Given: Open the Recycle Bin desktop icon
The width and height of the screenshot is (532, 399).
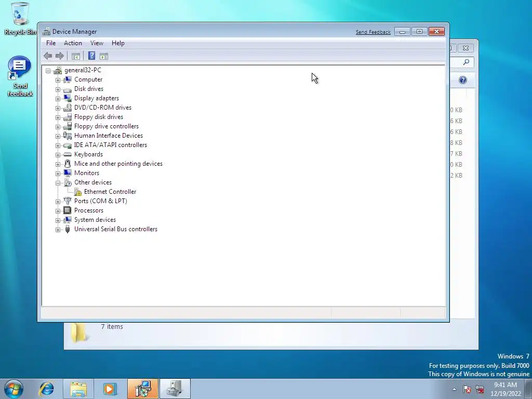Looking at the screenshot, I should 20,19.
